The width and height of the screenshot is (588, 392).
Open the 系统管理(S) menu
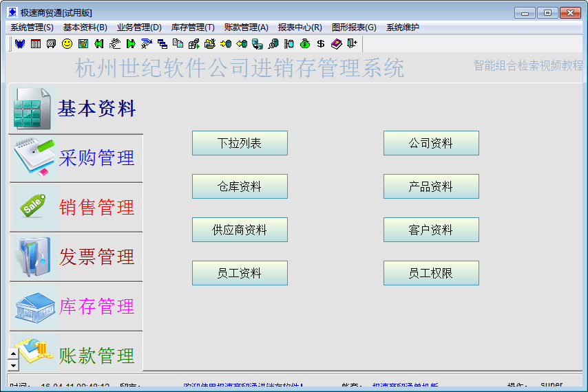32,28
